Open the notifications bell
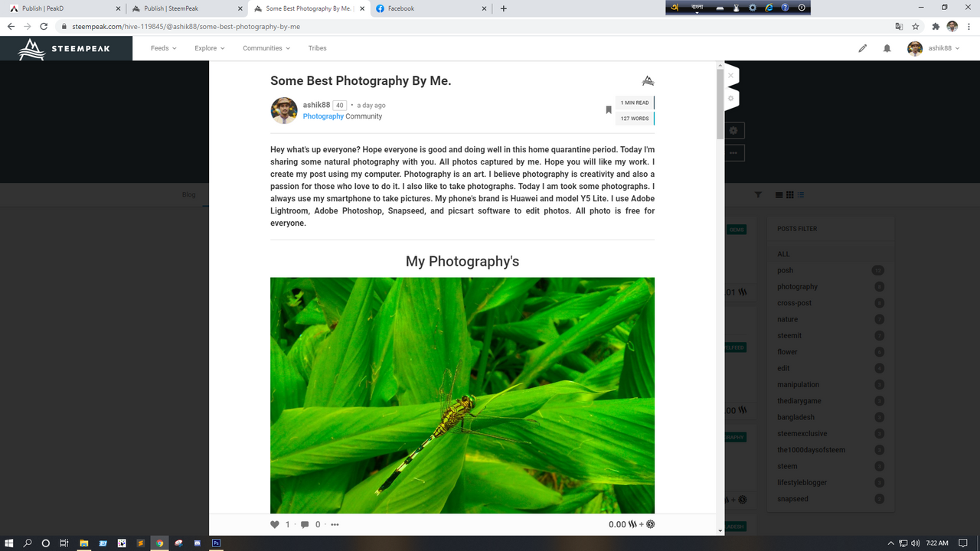The image size is (980, 551). (887, 48)
